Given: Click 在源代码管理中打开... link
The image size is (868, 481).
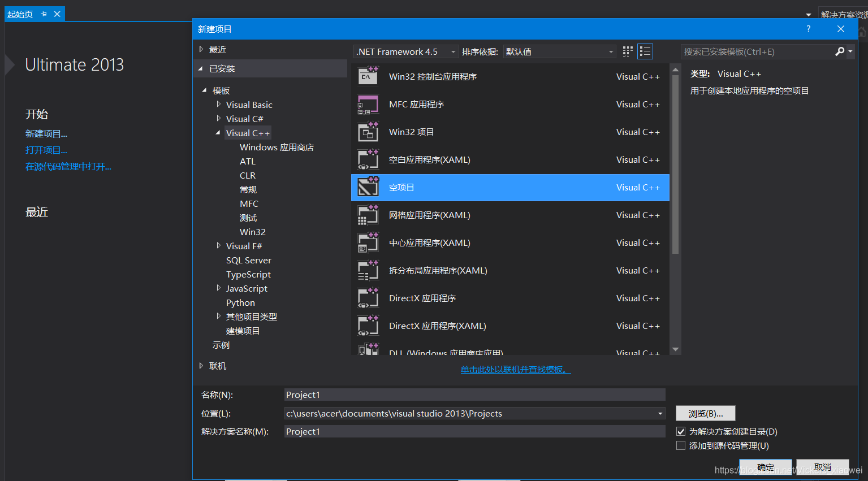Looking at the screenshot, I should [68, 166].
